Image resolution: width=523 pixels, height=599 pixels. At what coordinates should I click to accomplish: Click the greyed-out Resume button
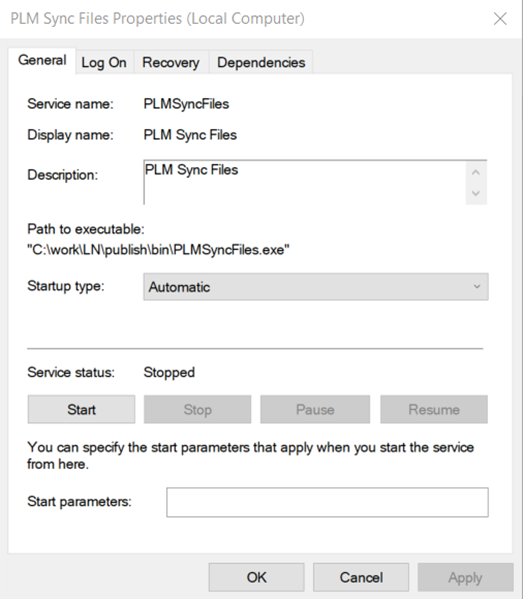(x=434, y=410)
